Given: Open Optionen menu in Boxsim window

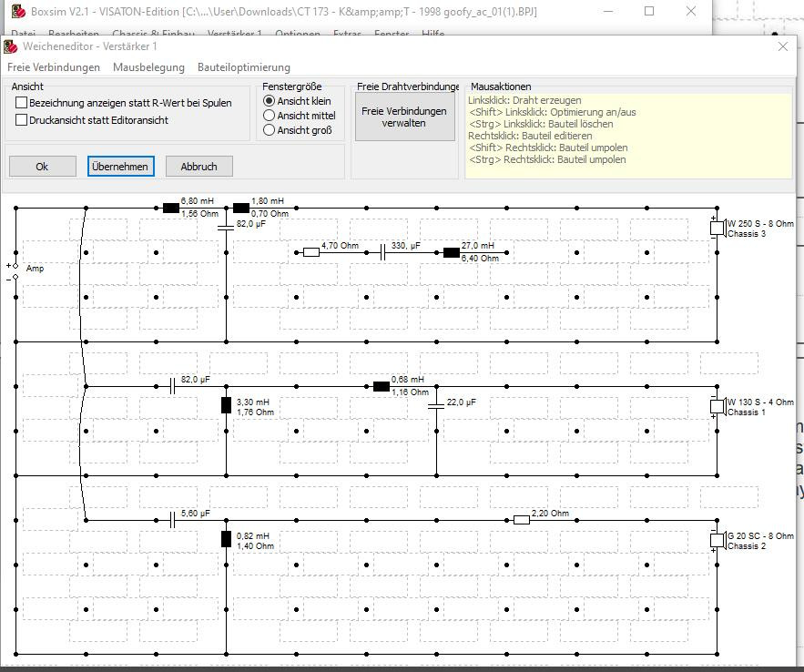Looking at the screenshot, I should pos(298,33).
